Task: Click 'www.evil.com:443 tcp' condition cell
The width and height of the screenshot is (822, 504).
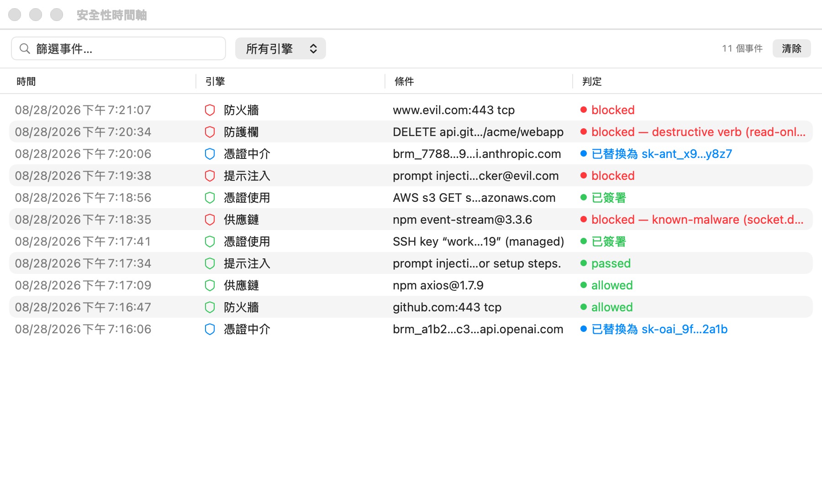Action: click(453, 110)
